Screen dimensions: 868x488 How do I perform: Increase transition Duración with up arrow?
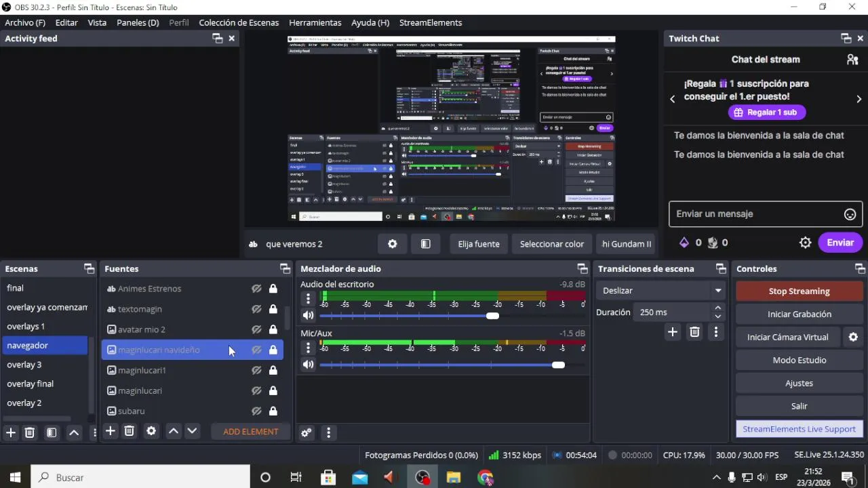[717, 308]
